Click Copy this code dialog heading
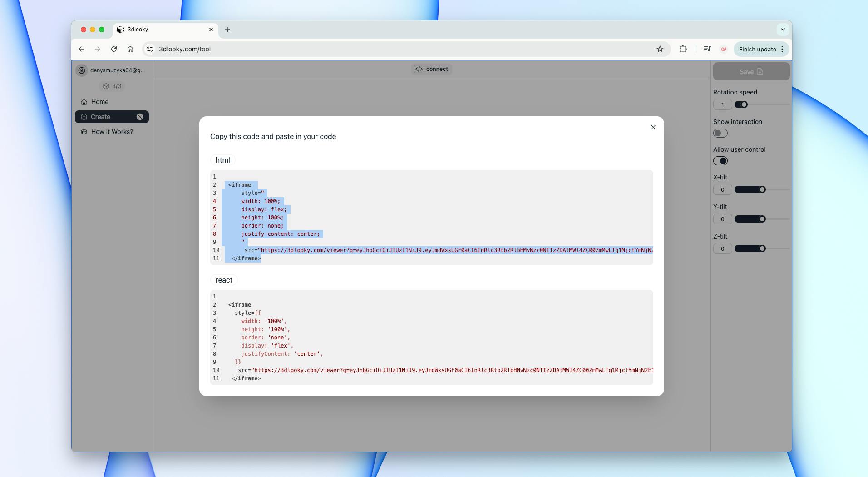This screenshot has width=868, height=477. pos(273,136)
